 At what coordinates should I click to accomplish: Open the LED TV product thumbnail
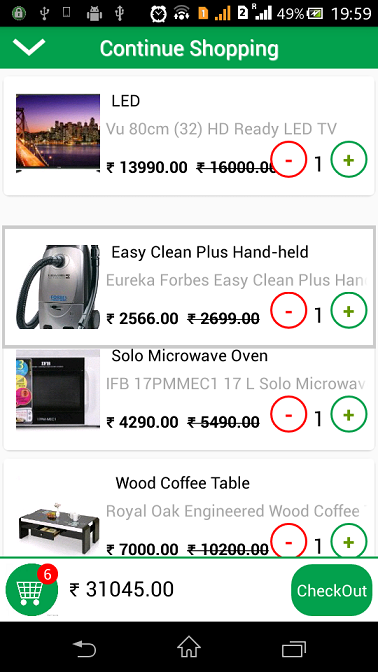tap(58, 133)
